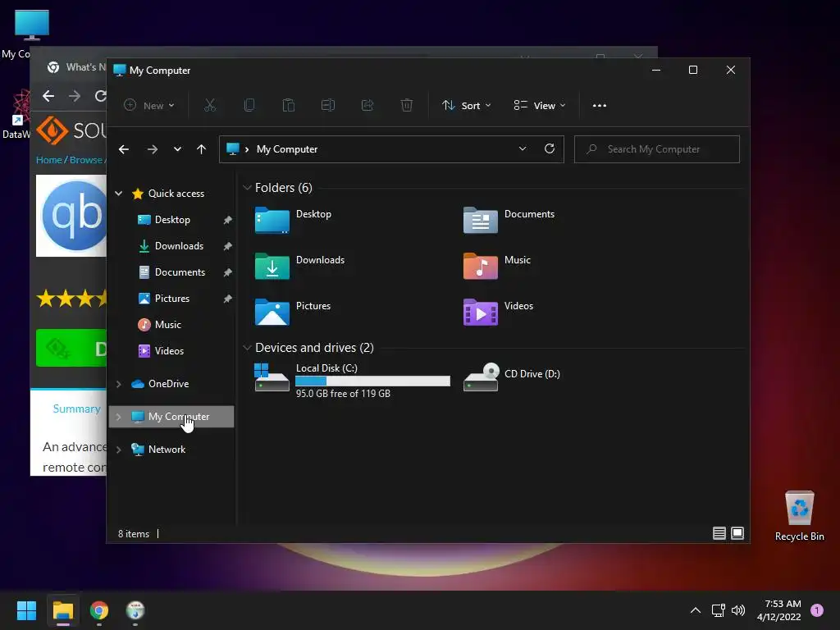Open the Music folder in main pane
This screenshot has width=840, height=630.
(497, 267)
